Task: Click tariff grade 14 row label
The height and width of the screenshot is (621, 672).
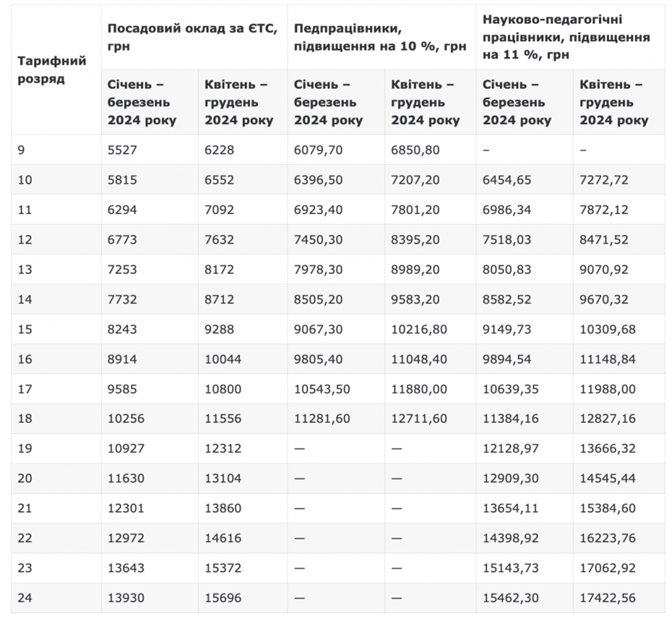Action: (x=25, y=299)
